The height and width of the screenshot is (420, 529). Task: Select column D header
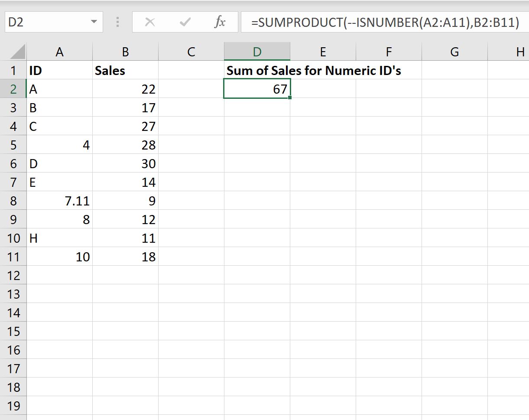(x=257, y=52)
